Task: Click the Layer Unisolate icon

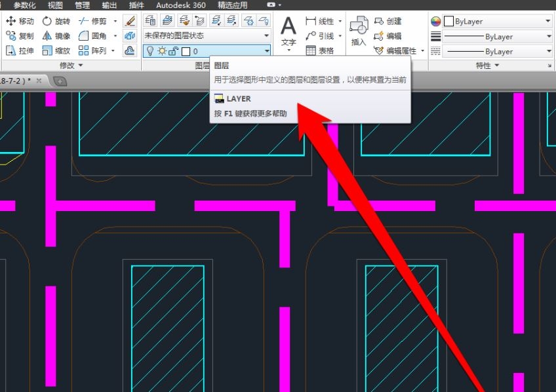Action: [x=231, y=20]
